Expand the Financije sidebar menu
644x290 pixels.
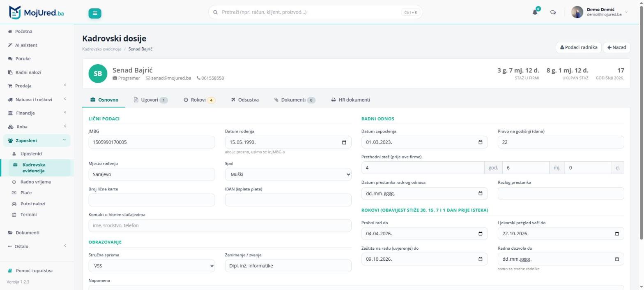[37, 113]
